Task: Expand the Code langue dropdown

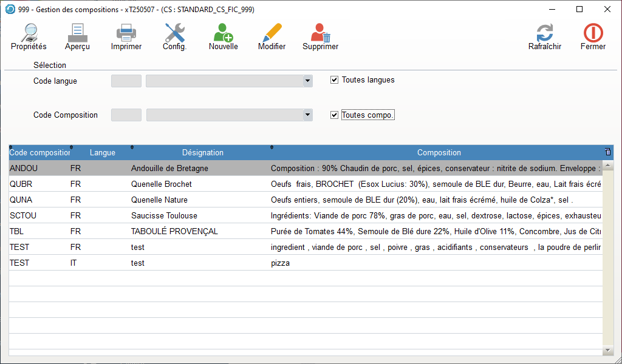Action: click(x=307, y=81)
